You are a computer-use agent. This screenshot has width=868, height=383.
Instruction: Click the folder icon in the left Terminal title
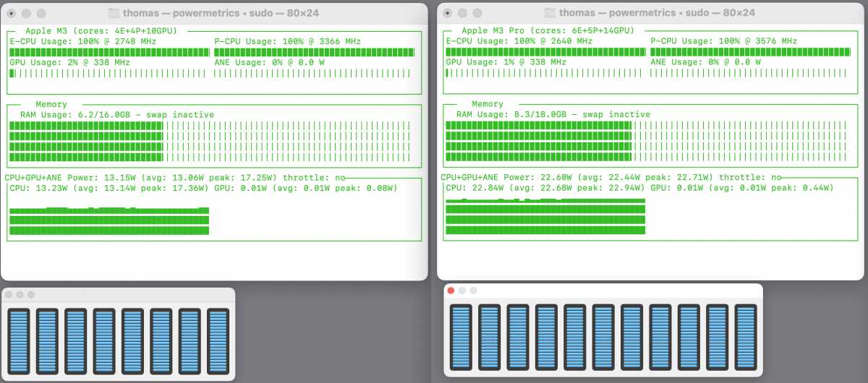pos(114,13)
